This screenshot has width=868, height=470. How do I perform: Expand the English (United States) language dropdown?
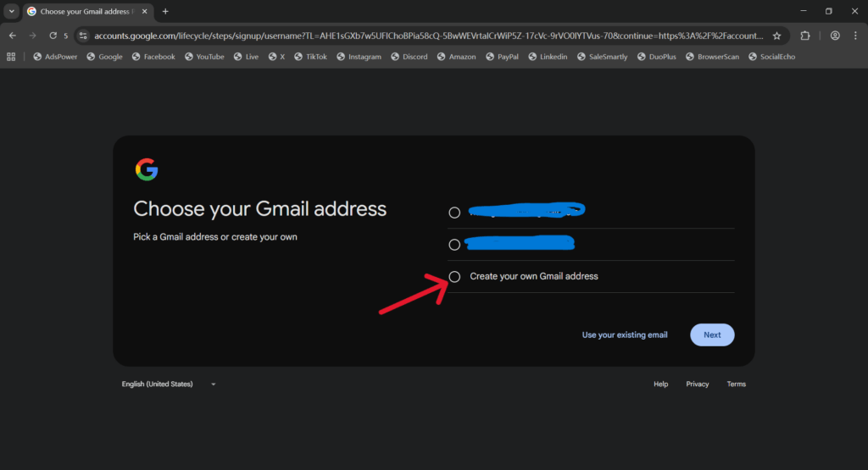(x=169, y=384)
